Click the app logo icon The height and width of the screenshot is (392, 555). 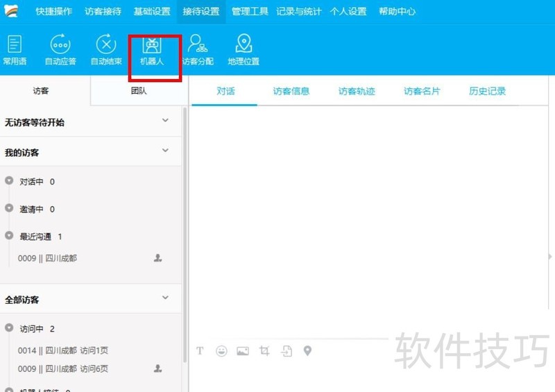click(11, 10)
